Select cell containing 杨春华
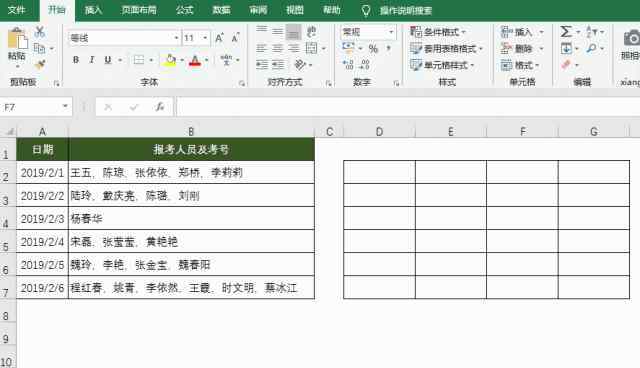The image size is (640, 368). click(191, 219)
